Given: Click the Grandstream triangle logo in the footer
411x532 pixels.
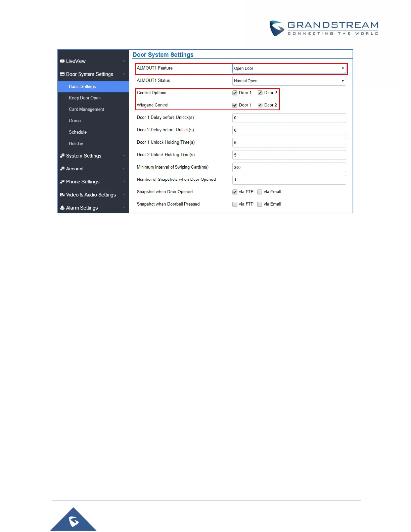Looking at the screenshot, I should 74,519.
